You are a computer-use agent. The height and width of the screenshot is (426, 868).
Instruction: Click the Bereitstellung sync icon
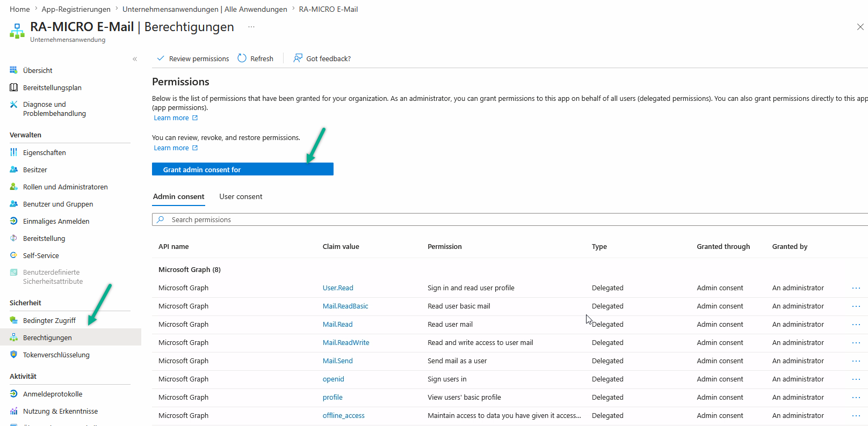(13, 238)
